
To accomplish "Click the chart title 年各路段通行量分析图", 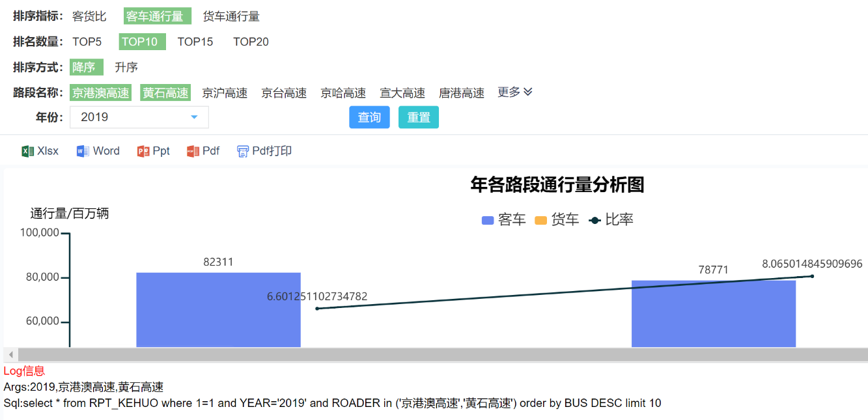I will tap(557, 185).
